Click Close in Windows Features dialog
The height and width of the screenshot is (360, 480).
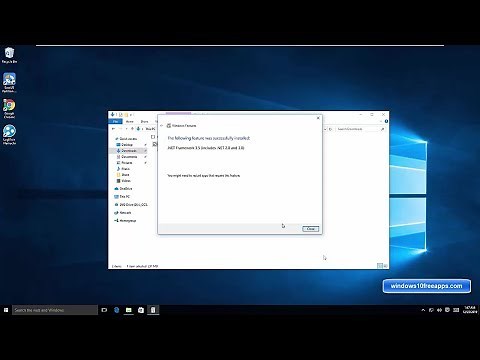tap(311, 229)
